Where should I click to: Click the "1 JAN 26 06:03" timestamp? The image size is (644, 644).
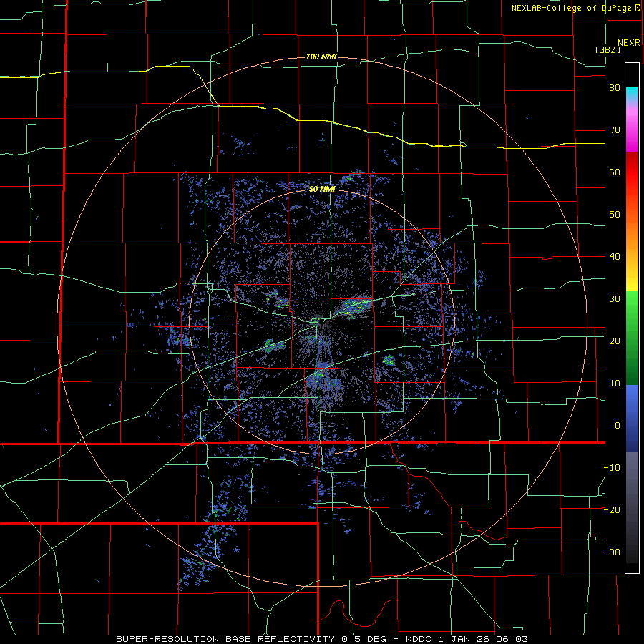click(484, 639)
